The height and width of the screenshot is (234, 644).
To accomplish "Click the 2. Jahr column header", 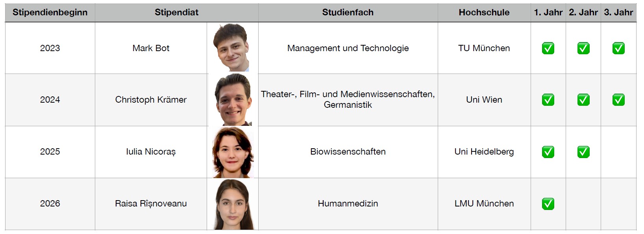I will 583,13.
